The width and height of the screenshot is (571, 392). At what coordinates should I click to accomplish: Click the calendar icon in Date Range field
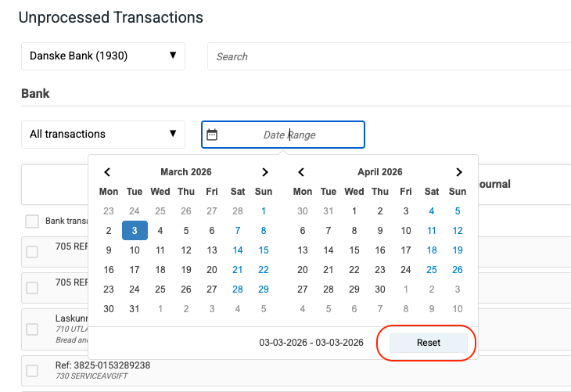211,135
